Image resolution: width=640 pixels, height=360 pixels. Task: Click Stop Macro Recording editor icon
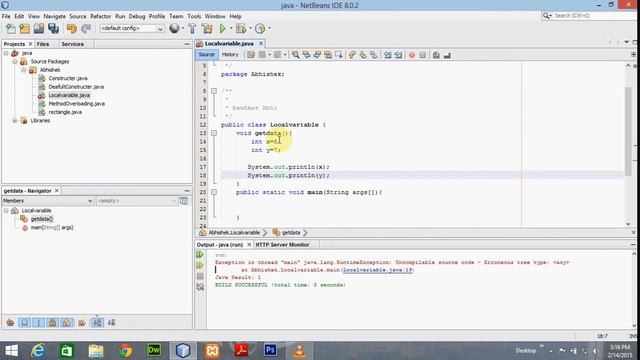tap(423, 55)
